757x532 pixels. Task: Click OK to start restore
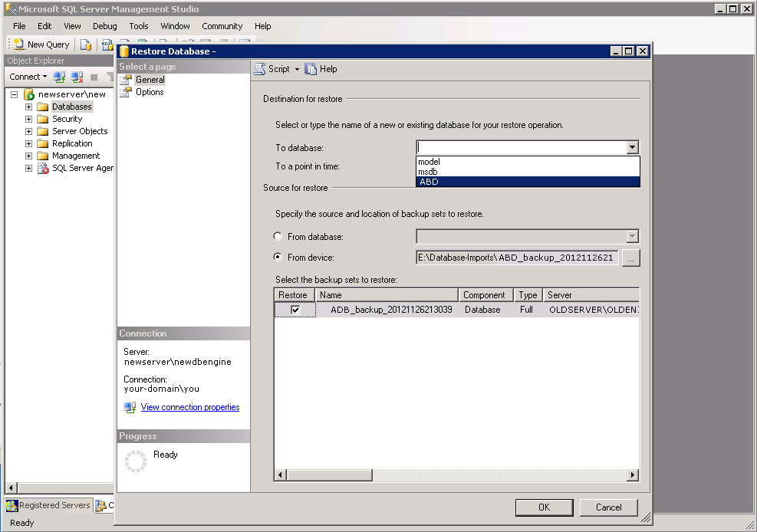pyautogui.click(x=544, y=507)
